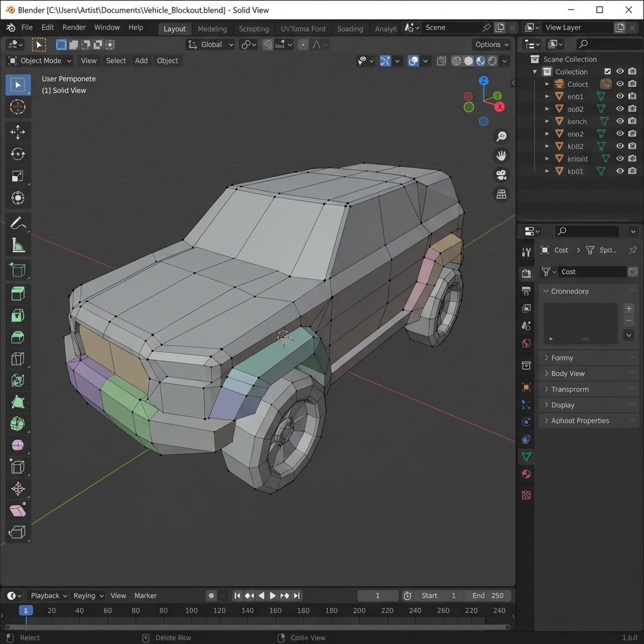The width and height of the screenshot is (644, 644).
Task: Select the Annotate tool in the left toolbar
Action: (18, 222)
